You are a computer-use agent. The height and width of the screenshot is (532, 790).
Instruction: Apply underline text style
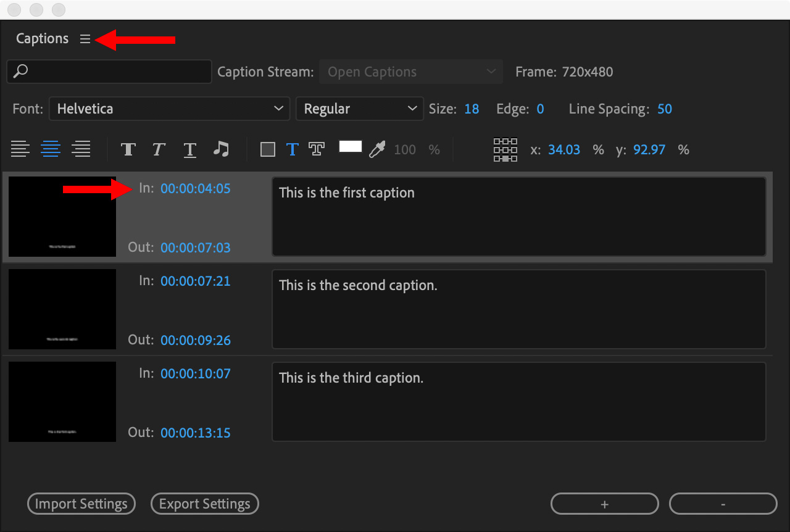click(x=190, y=149)
